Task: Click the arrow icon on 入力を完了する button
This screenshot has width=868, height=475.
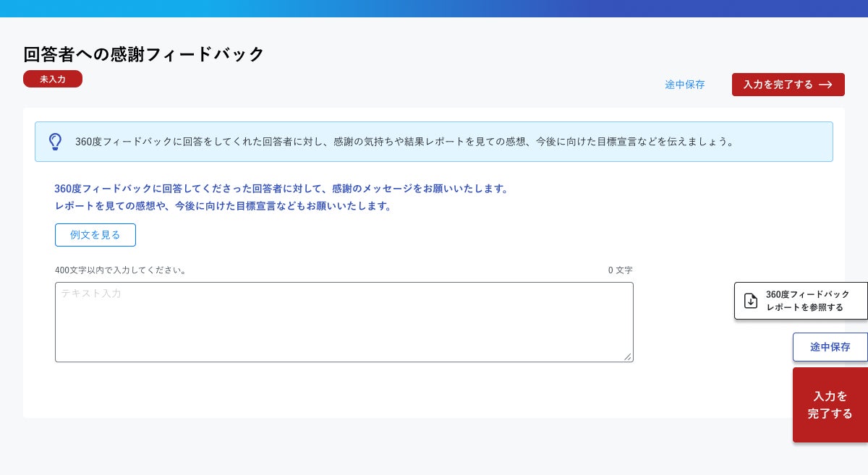Action: pyautogui.click(x=825, y=85)
